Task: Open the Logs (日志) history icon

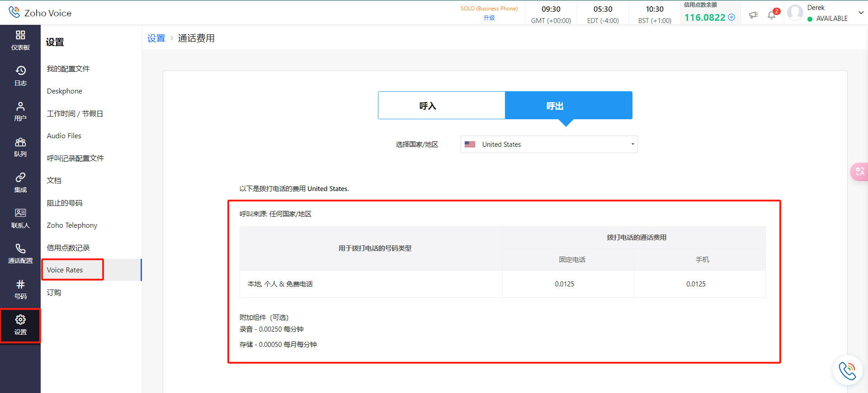Action: pyautogui.click(x=20, y=76)
